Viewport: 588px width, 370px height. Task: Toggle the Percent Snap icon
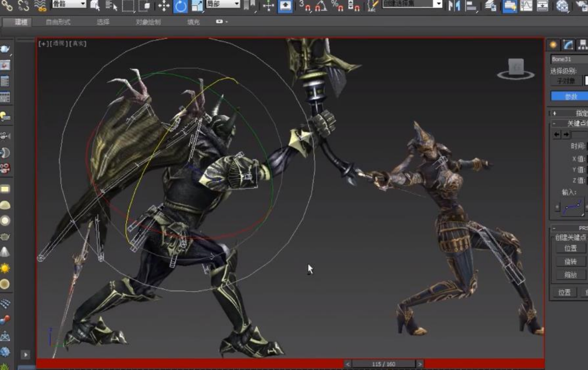[337, 6]
